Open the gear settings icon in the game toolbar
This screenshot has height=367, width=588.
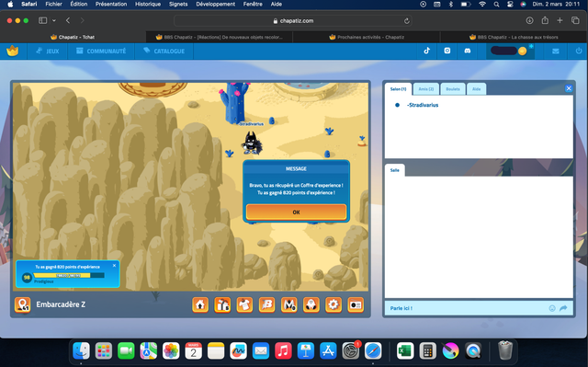click(334, 304)
